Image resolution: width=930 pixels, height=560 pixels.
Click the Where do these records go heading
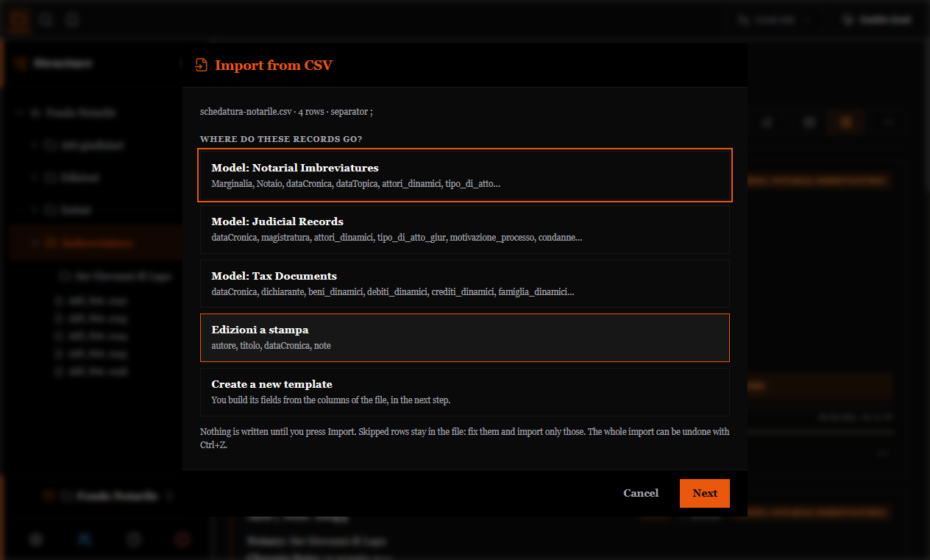281,139
